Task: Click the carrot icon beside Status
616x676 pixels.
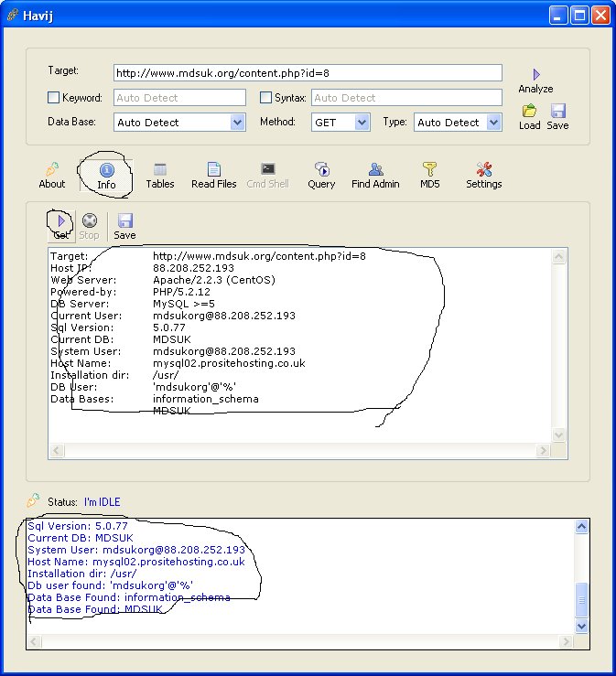Action: point(33,500)
